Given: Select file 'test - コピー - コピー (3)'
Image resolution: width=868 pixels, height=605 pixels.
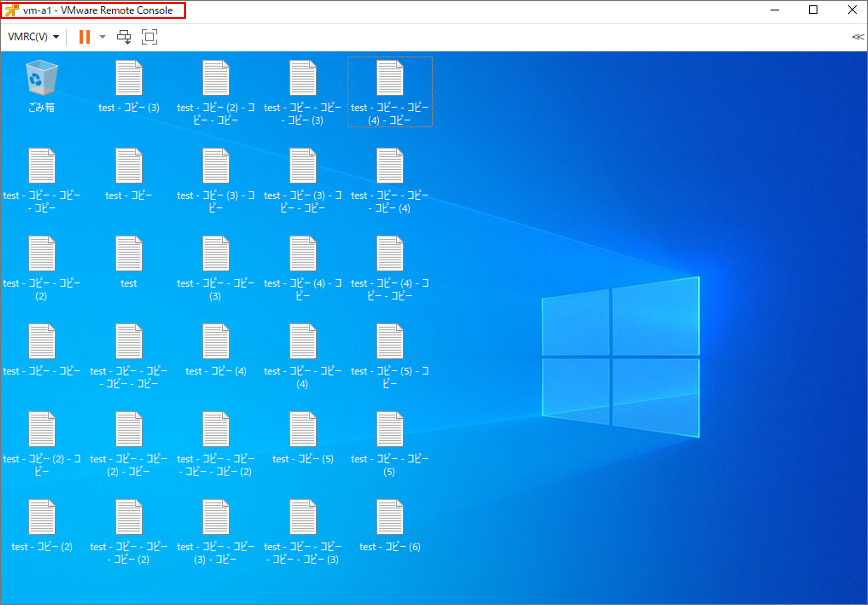Looking at the screenshot, I should click(216, 268).
